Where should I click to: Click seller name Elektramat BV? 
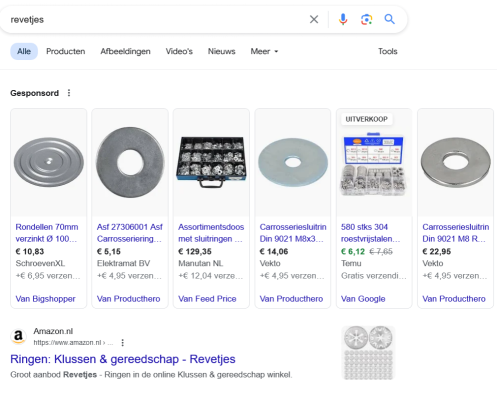[123, 263]
